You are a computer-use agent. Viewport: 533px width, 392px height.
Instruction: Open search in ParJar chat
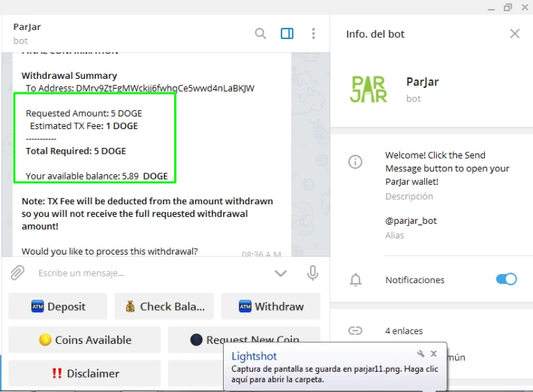tap(260, 33)
